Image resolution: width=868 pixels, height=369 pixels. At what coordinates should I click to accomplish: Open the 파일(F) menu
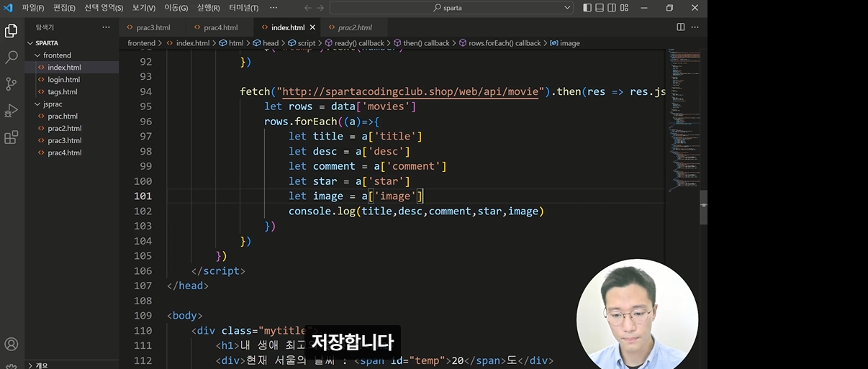click(33, 8)
